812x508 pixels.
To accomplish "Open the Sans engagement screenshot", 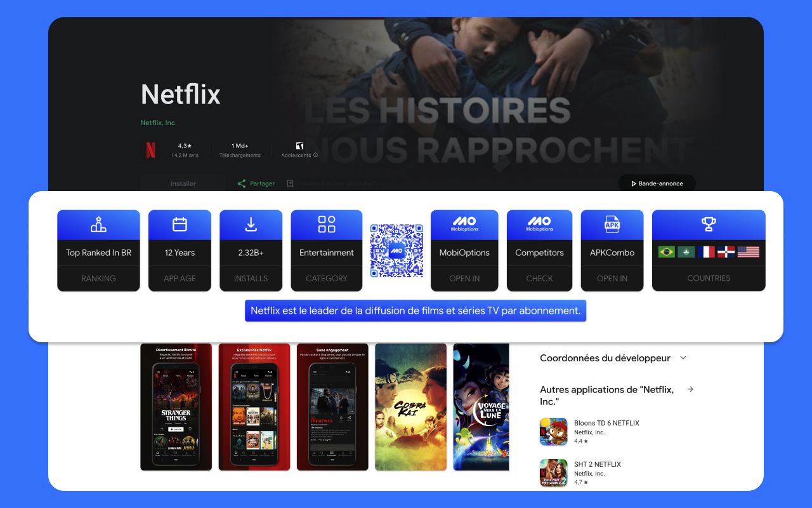I will (x=332, y=407).
